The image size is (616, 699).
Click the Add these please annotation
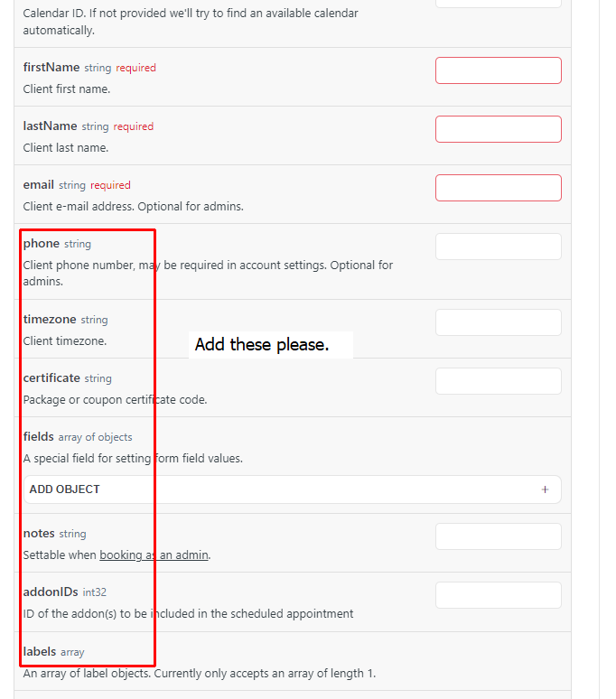point(262,345)
